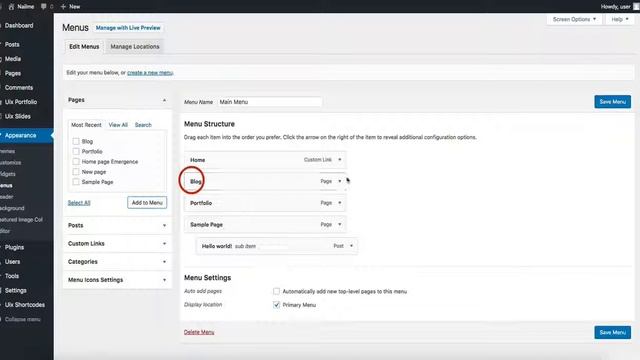This screenshot has width=640, height=360.
Task: Collapse the Pages panel arrow
Action: coord(164,100)
